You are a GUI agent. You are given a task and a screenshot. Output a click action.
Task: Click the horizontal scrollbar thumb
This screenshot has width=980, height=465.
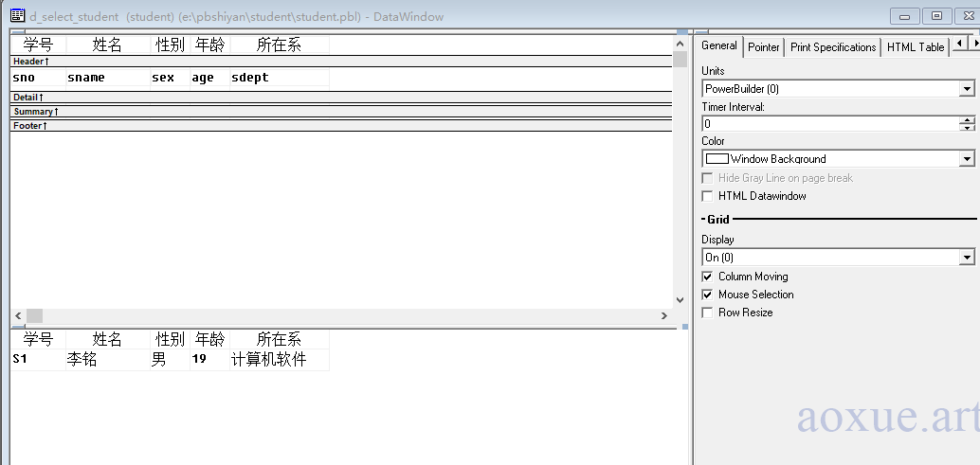tap(34, 315)
